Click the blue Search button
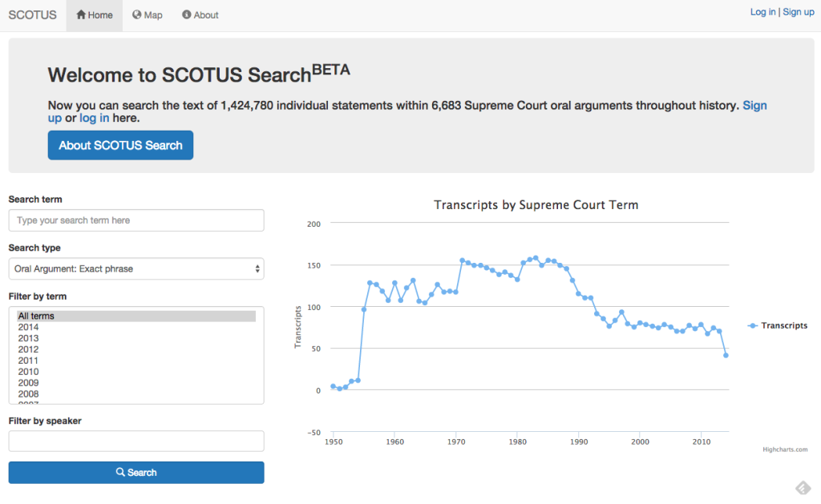The height and width of the screenshot is (504, 821). (136, 473)
